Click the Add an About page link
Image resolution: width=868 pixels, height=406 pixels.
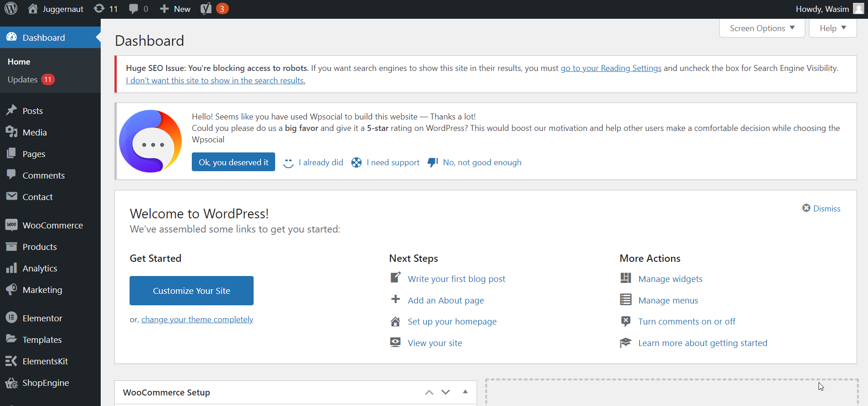pyautogui.click(x=446, y=300)
